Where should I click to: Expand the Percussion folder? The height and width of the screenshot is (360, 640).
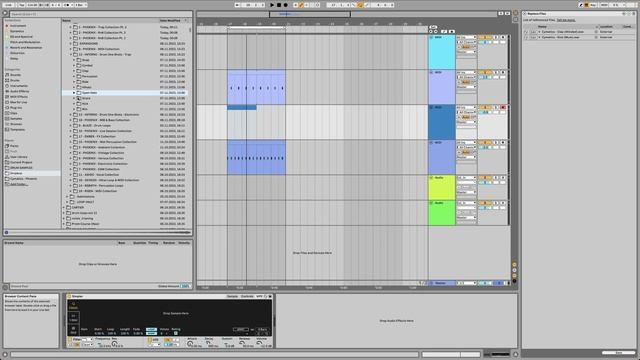click(x=74, y=76)
